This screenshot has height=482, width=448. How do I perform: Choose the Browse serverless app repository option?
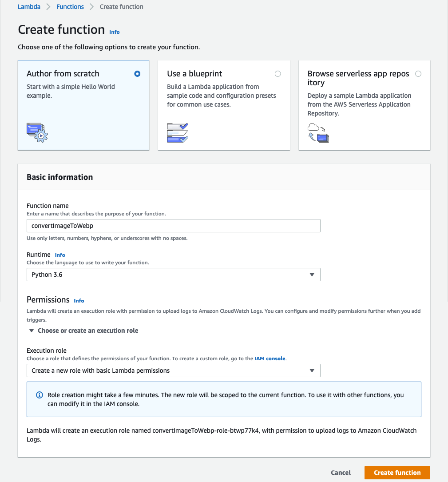coord(418,74)
